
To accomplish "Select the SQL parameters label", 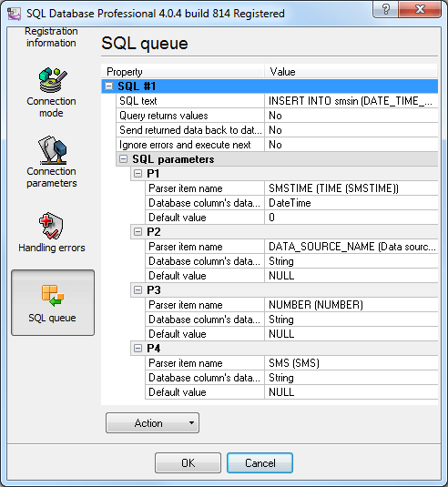I will coord(173,159).
